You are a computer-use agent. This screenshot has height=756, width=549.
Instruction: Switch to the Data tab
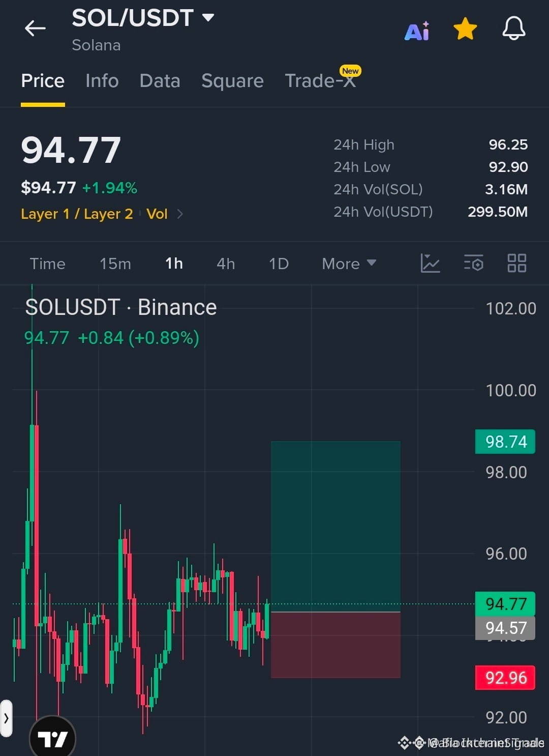point(160,81)
